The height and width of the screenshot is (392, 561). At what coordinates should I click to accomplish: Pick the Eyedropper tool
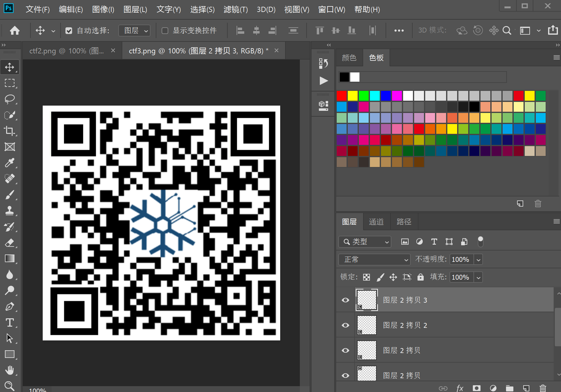click(10, 163)
